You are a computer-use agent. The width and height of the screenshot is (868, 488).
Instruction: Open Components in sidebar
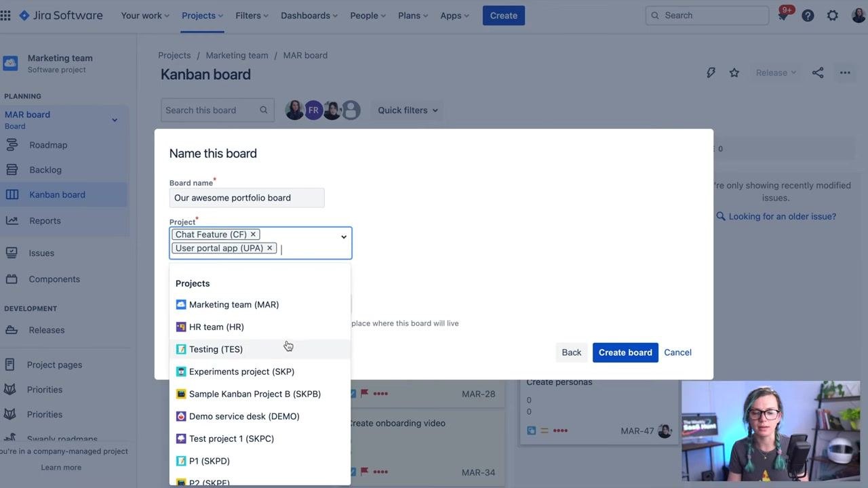(x=54, y=279)
